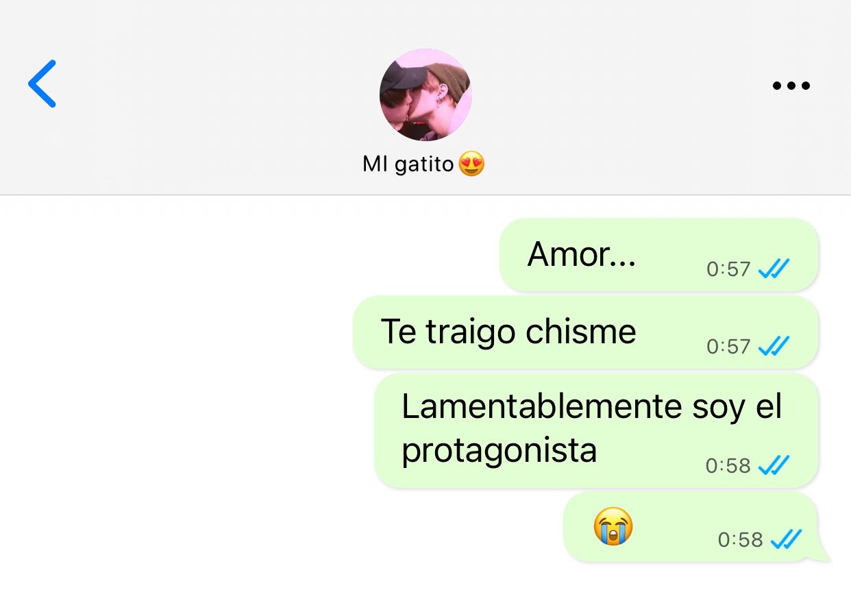Tap the 0:57 timestamp on 'Amor...'
The height and width of the screenshot is (616, 851).
tap(728, 269)
